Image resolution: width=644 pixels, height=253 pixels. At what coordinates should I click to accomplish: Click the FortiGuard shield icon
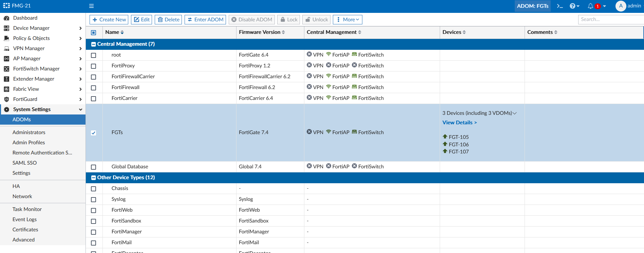[x=6, y=99]
